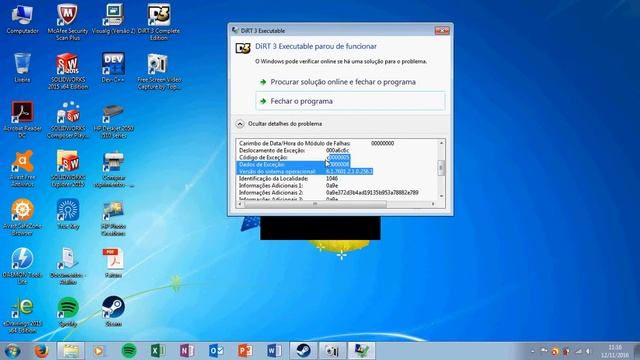The height and width of the screenshot is (360, 640).
Task: Switch to the screen capture app in taskbar
Action: (332, 351)
